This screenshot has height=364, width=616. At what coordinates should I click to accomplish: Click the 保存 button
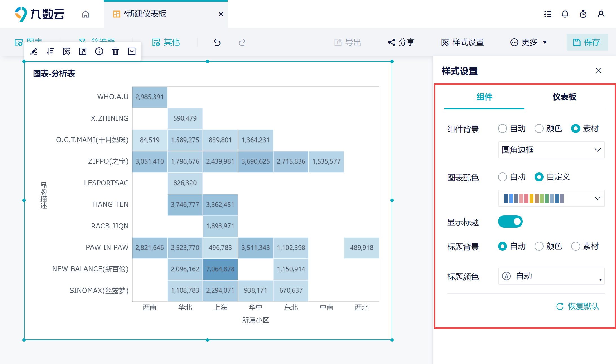coord(587,42)
